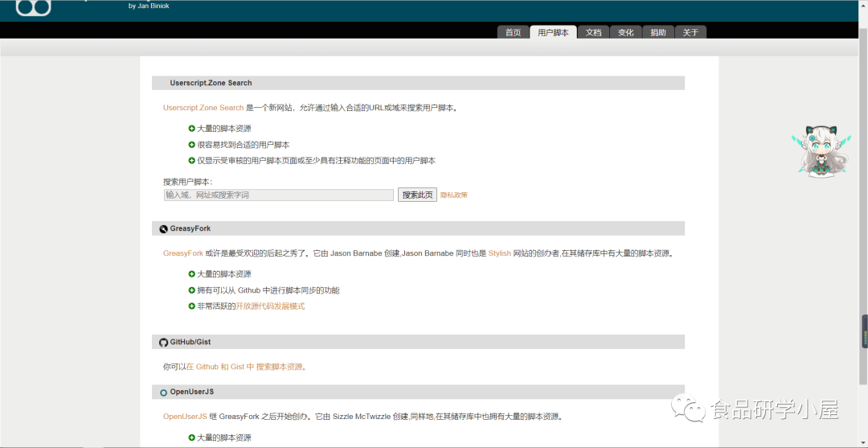The height and width of the screenshot is (448, 868).
Task: Click the Userscript.Zone Search section header
Action: coord(418,83)
